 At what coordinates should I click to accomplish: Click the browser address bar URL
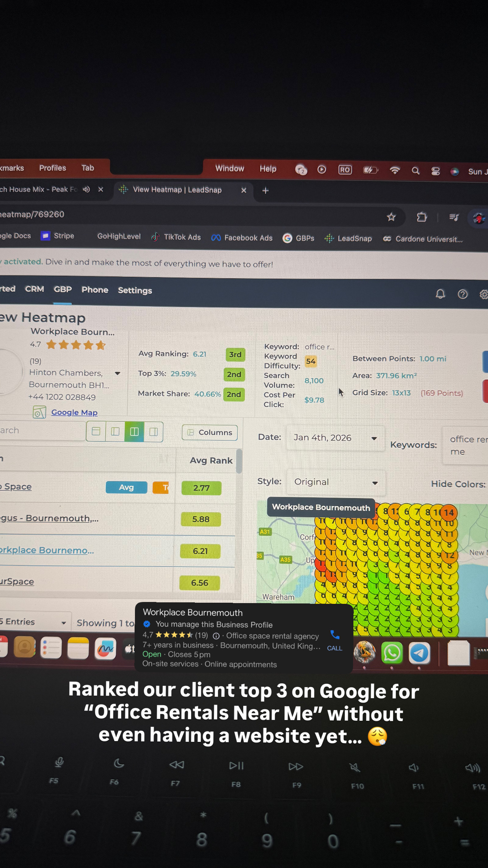pyautogui.click(x=32, y=214)
